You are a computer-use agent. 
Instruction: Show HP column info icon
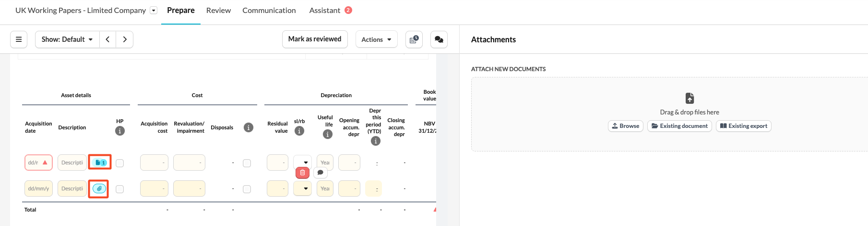pos(120,131)
